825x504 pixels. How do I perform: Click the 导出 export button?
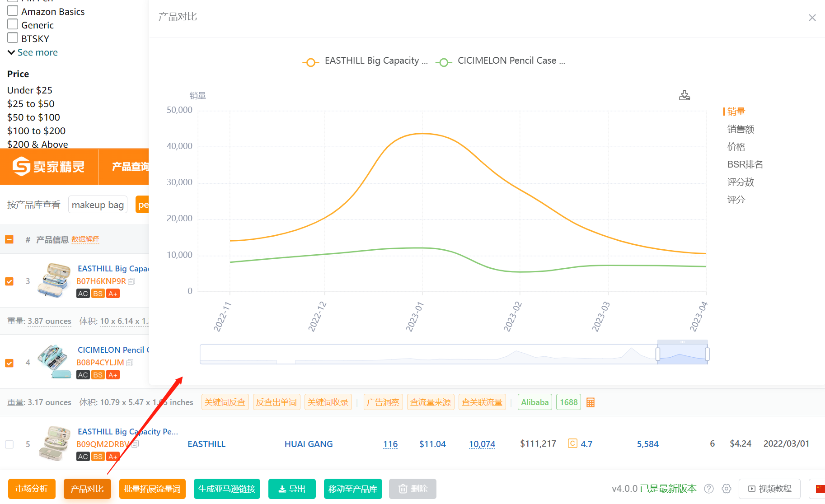tap(292, 489)
